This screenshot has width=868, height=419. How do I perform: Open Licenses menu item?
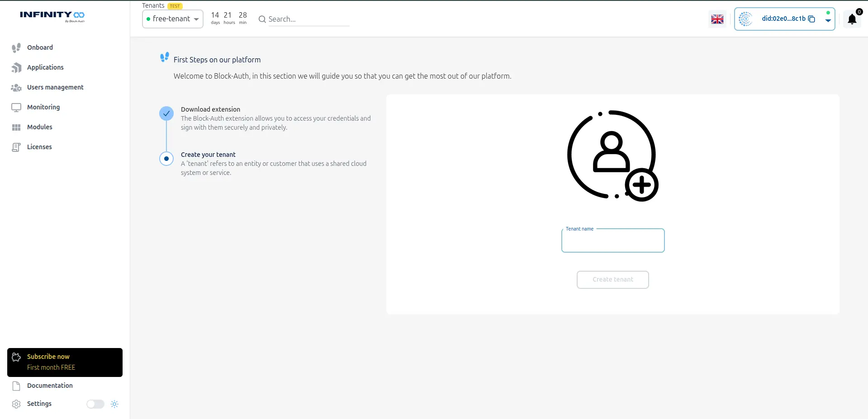tap(39, 147)
